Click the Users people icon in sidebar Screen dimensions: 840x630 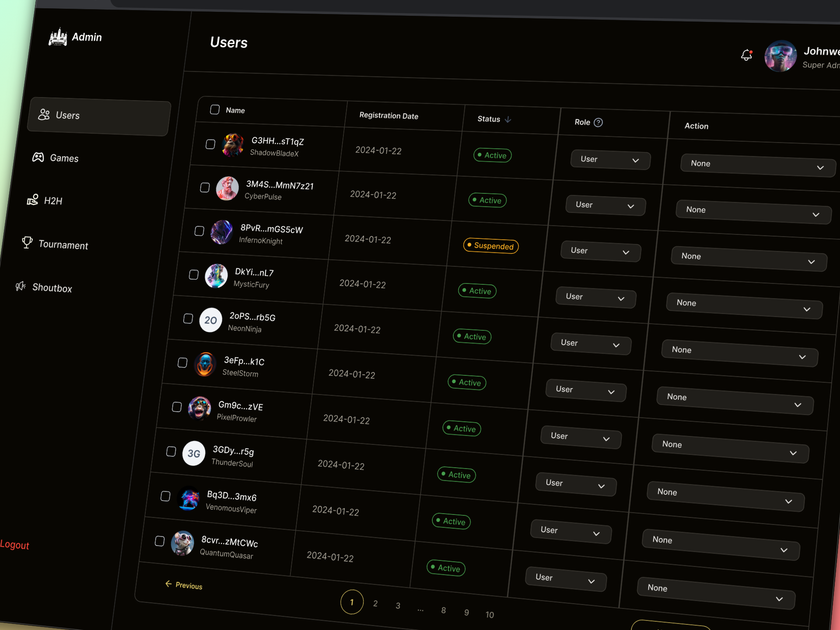(x=44, y=114)
